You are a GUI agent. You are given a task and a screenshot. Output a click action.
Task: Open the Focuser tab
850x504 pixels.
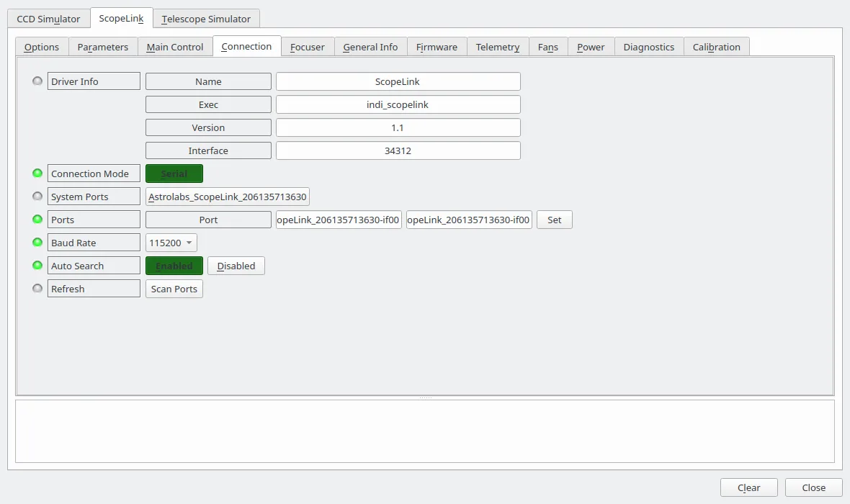coord(308,47)
